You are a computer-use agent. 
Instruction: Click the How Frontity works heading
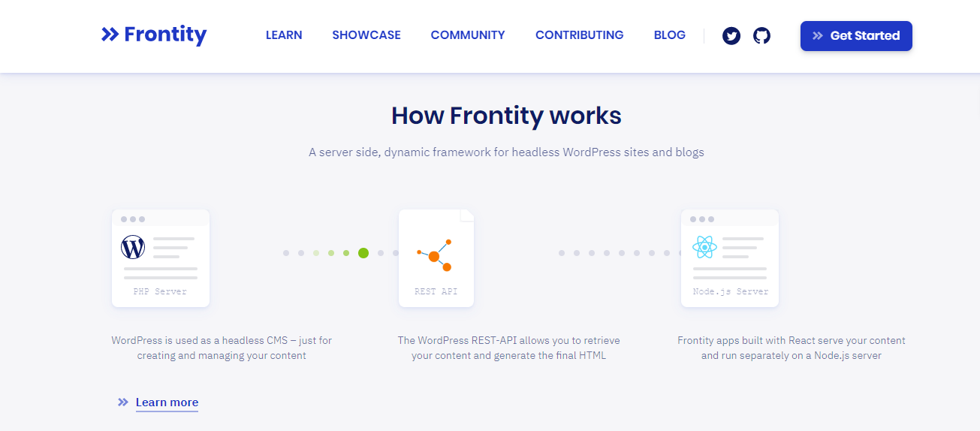[506, 116]
